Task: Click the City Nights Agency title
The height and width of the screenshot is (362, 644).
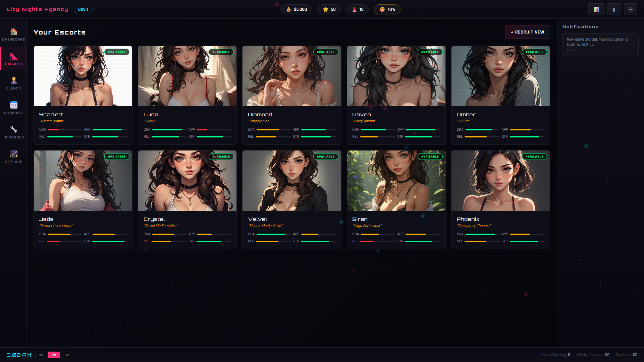Action: coord(37,9)
